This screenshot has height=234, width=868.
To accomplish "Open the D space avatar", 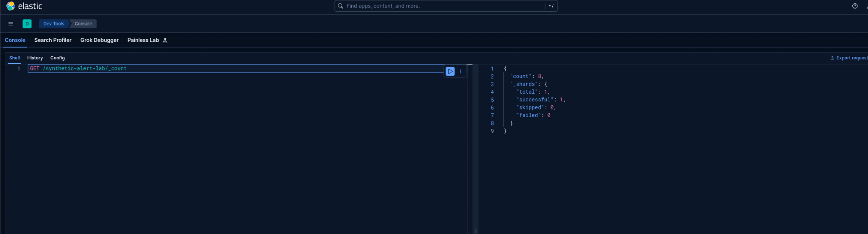I will click(x=27, y=24).
